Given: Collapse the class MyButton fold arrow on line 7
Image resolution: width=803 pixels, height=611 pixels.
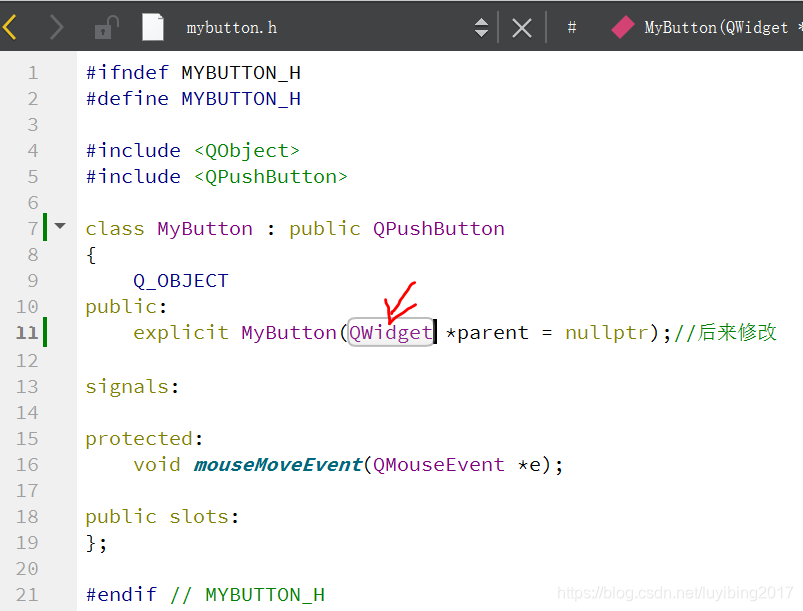Looking at the screenshot, I should (x=60, y=226).
